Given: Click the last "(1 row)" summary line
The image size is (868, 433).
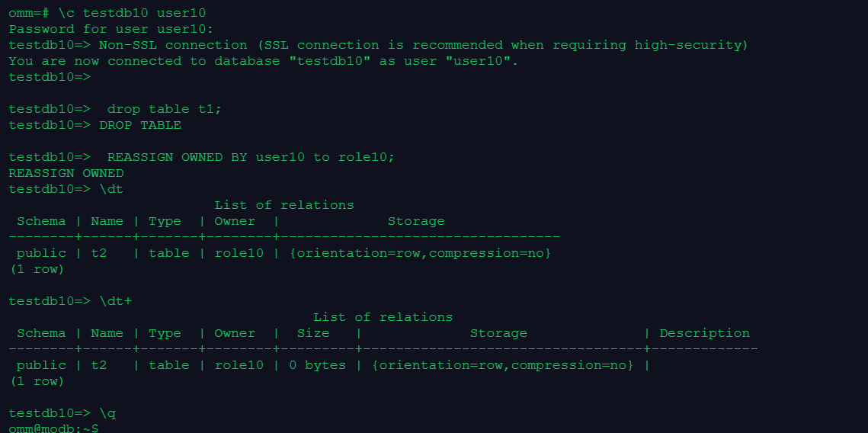Looking at the screenshot, I should 37,381.
